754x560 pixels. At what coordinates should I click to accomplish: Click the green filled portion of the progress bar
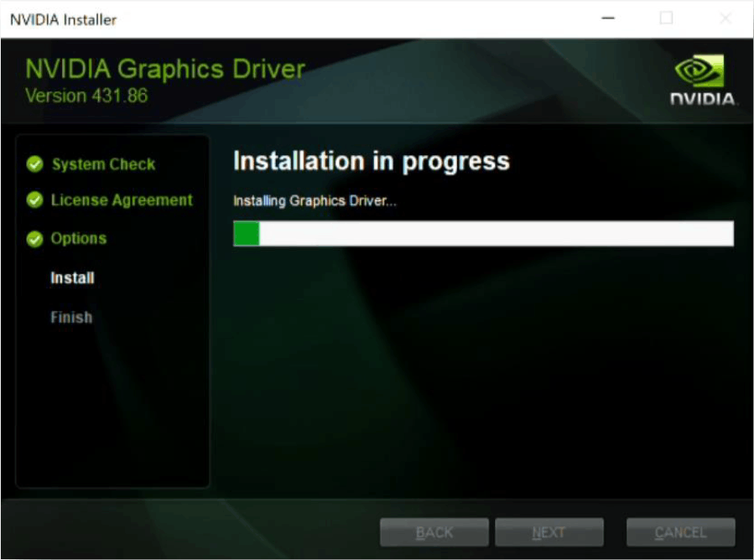[x=246, y=234]
